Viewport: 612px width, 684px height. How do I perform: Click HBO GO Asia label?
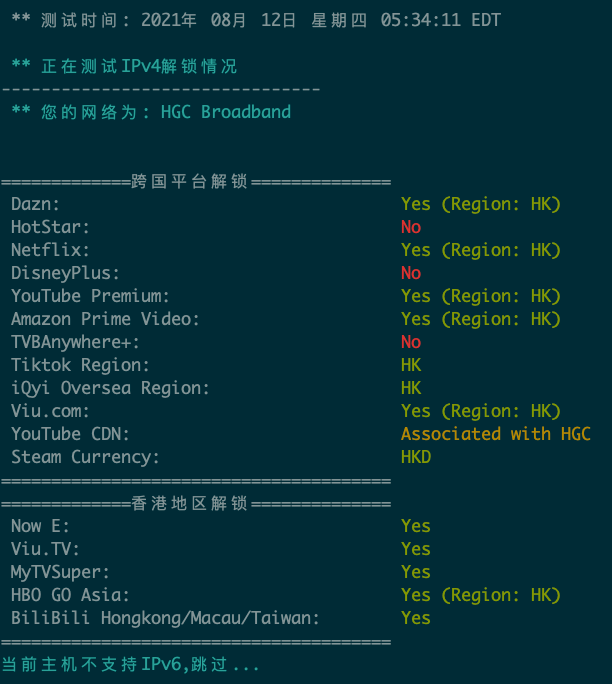(x=70, y=595)
